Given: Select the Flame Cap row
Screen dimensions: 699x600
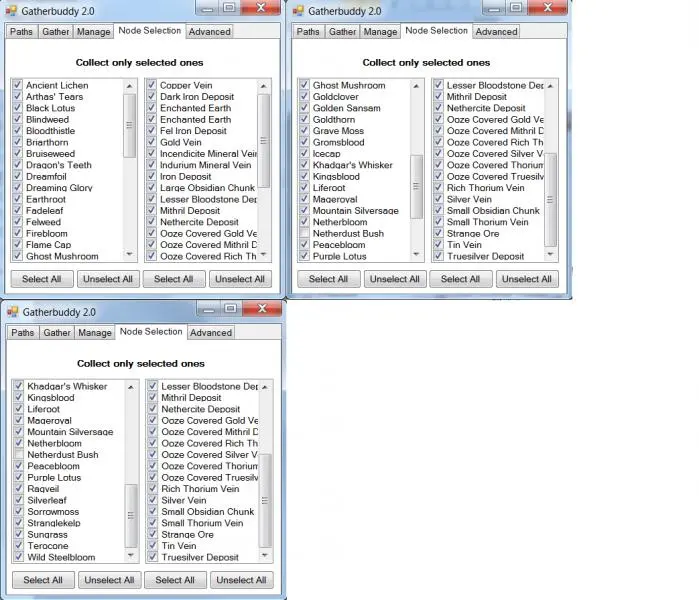Looking at the screenshot, I should coord(67,245).
